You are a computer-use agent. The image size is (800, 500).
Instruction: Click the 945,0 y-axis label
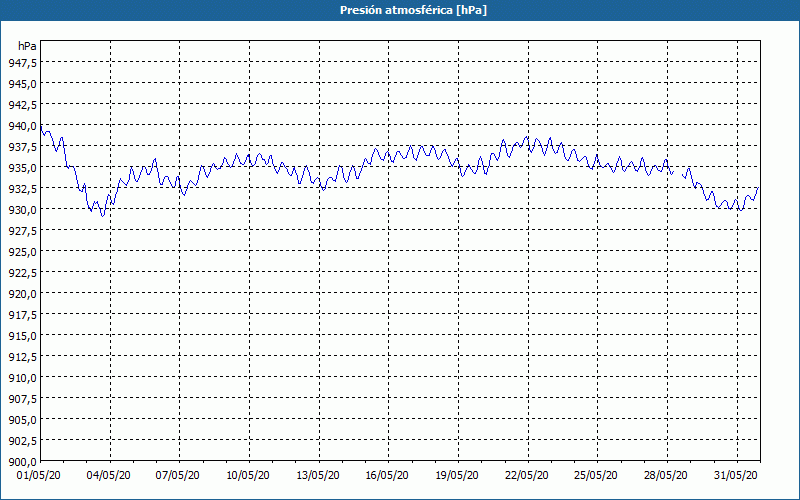click(22, 83)
